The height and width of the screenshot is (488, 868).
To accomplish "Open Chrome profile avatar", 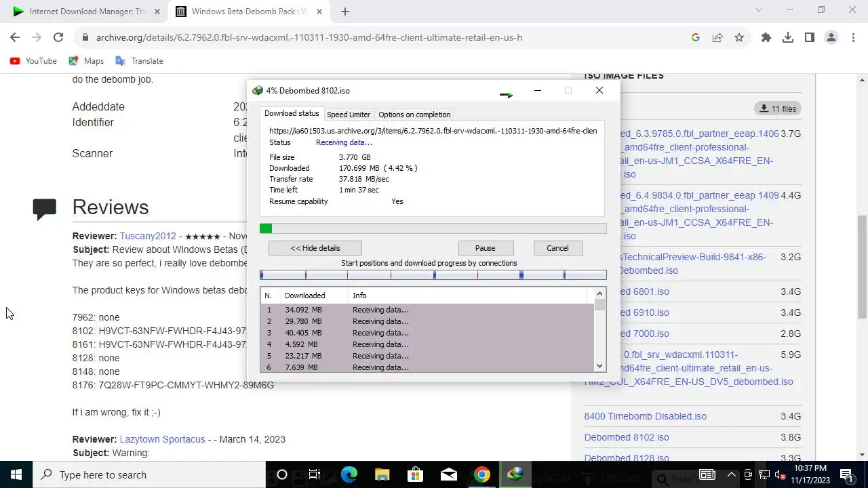I will [x=831, y=38].
